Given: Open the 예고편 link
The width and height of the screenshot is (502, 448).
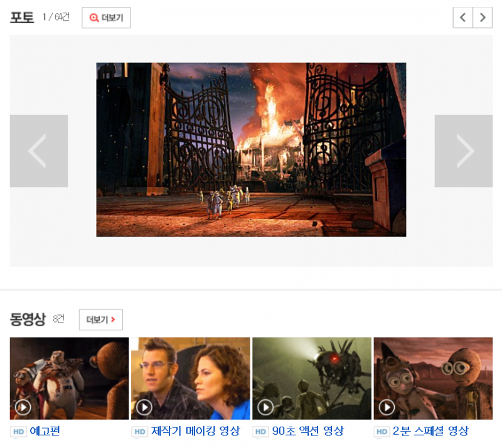Looking at the screenshot, I should 45,431.
